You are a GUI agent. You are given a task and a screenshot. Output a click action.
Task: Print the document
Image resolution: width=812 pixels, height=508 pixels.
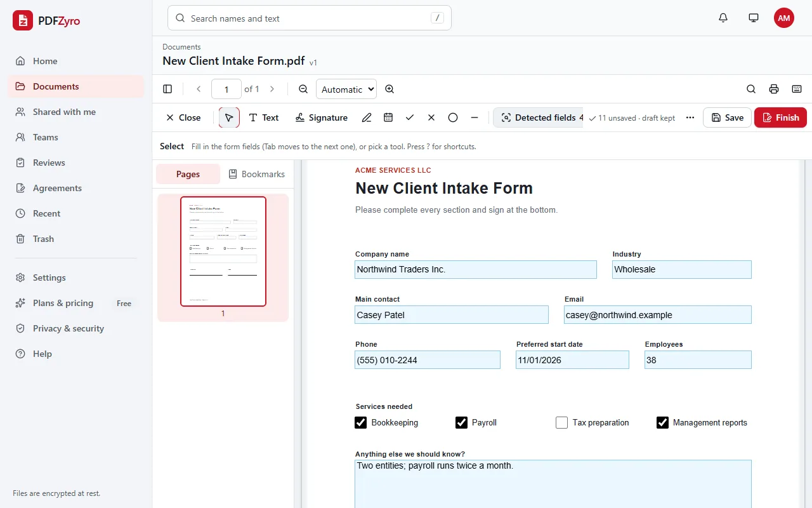pos(774,89)
